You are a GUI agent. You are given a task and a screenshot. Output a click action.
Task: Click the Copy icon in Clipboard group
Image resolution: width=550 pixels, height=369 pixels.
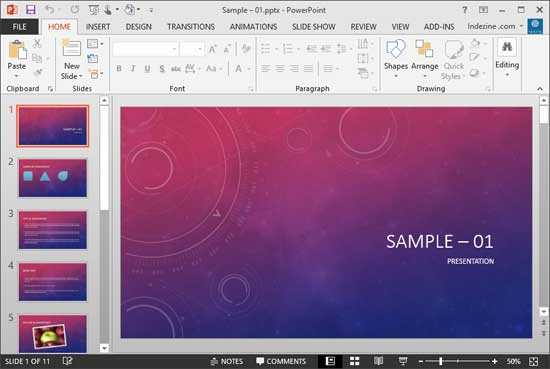pos(37,58)
